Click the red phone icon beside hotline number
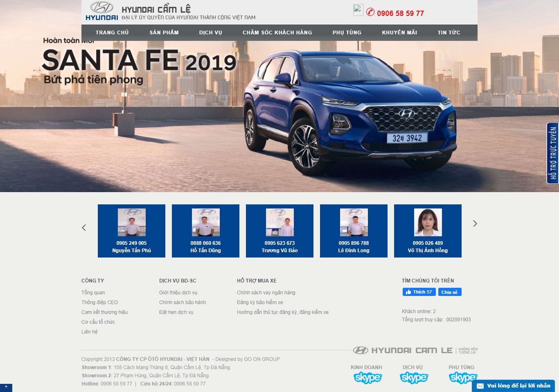Screen dimensions: 559x392 click(370, 12)
